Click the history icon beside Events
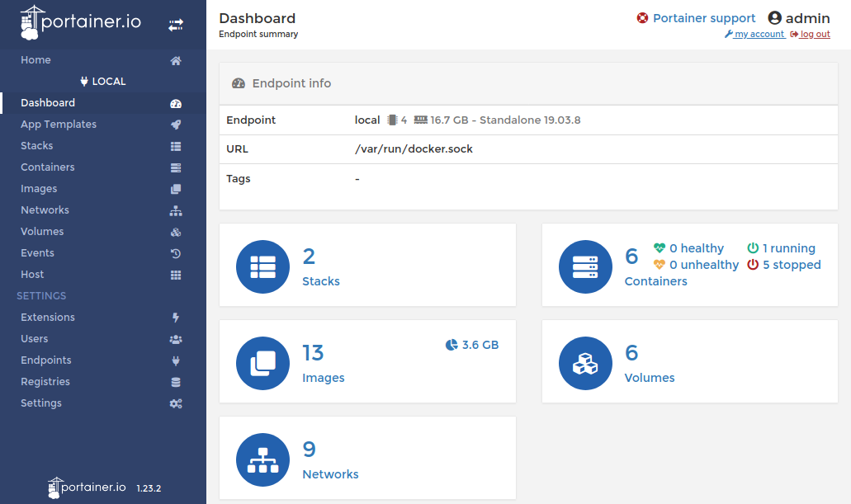 point(176,253)
